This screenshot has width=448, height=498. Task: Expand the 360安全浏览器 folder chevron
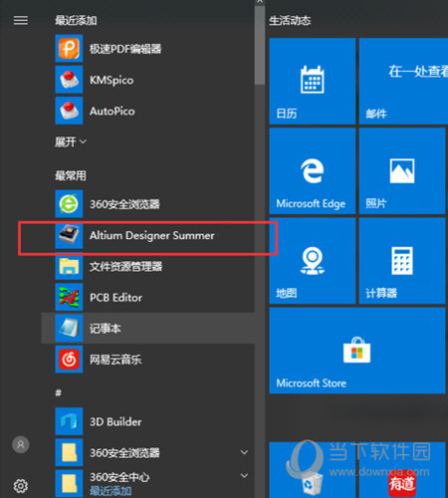(x=244, y=452)
